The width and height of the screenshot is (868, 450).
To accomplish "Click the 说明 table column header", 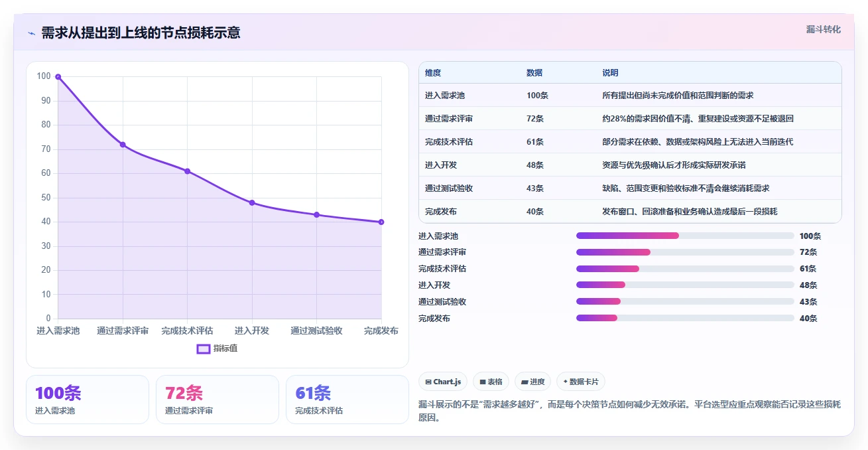I will coord(610,73).
